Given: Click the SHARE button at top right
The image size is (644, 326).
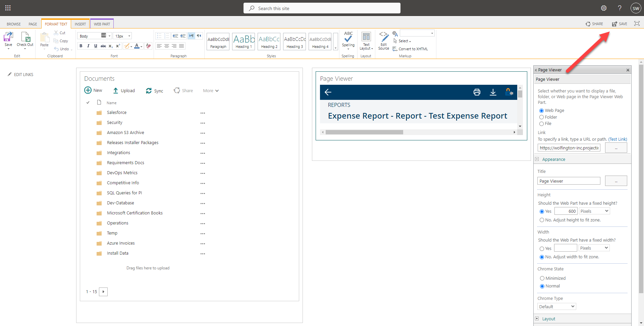Looking at the screenshot, I should pos(594,24).
